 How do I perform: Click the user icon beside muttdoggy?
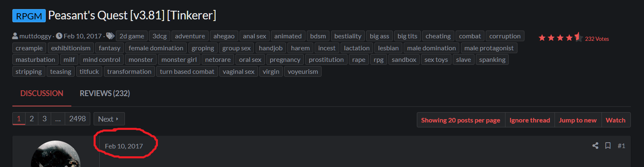pos(15,36)
